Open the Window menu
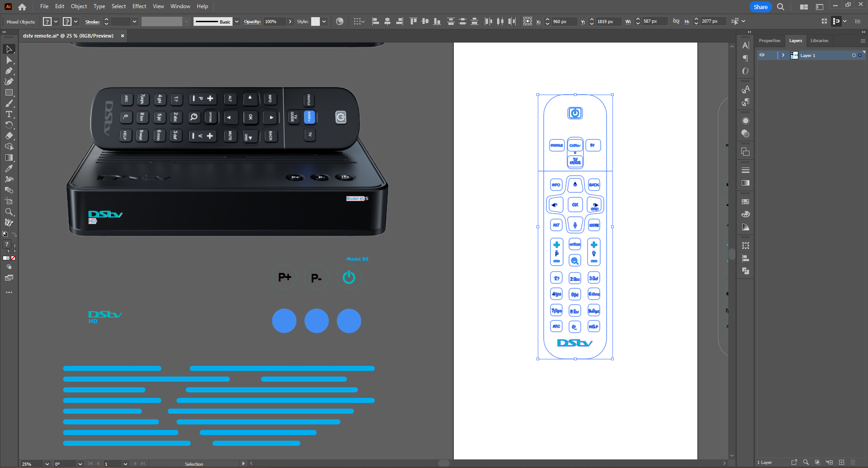 180,6
